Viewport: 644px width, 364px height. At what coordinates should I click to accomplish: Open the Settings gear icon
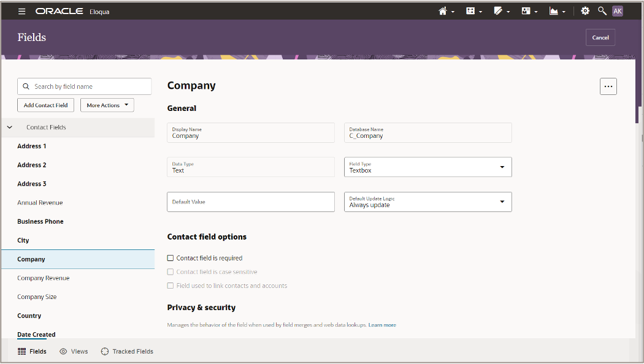coord(585,11)
